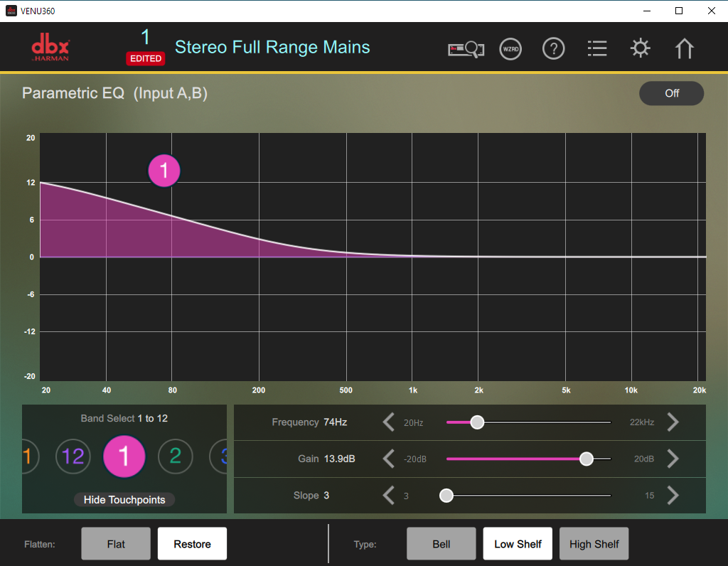The image size is (728, 566).
Task: Click the Hide Touchpoints button
Action: coord(124,500)
